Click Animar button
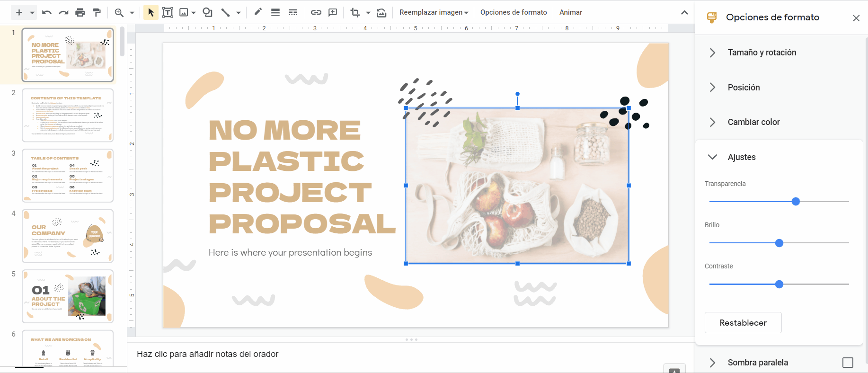The width and height of the screenshot is (868, 373). click(x=571, y=12)
